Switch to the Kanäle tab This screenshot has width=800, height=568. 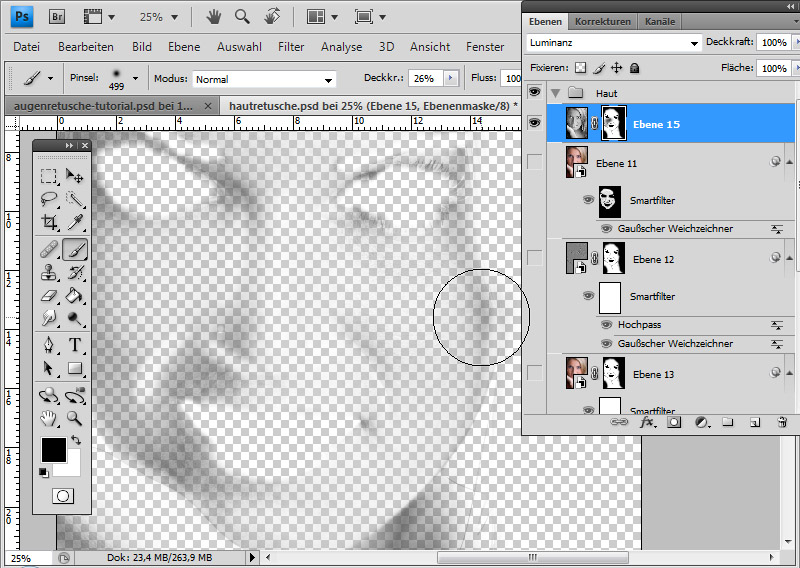tap(660, 21)
